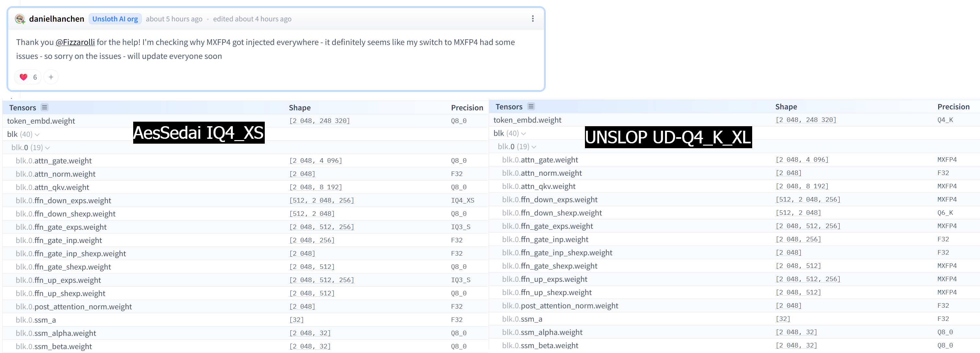Select left token_embd.weight tensor row
This screenshot has height=353, width=980.
pyautogui.click(x=41, y=121)
